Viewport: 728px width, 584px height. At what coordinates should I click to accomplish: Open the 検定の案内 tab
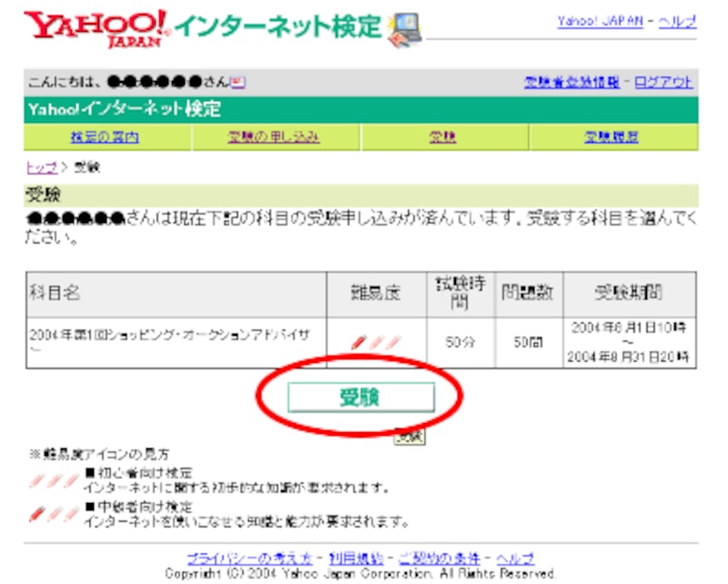[x=105, y=137]
